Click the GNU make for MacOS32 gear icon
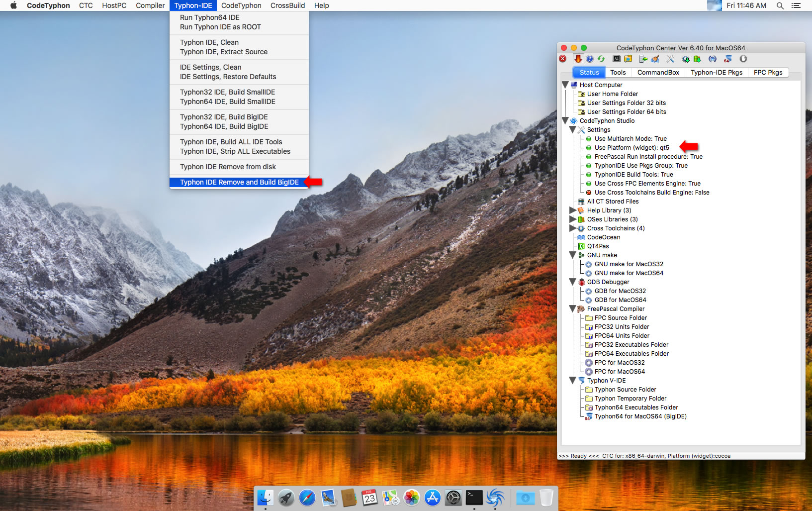 coord(589,264)
